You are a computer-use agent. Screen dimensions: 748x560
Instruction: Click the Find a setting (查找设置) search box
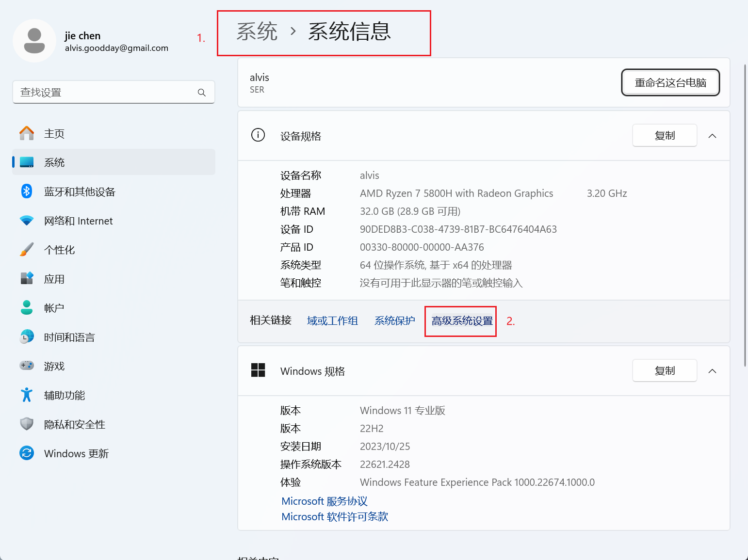pyautogui.click(x=107, y=92)
